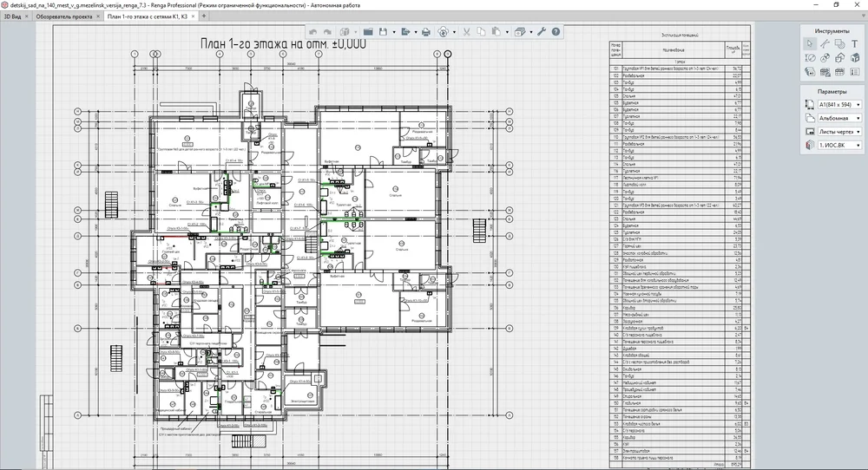Image resolution: width=868 pixels, height=470 pixels.
Task: Pick the dimension tool in the tools panel
Action: [x=810, y=57]
